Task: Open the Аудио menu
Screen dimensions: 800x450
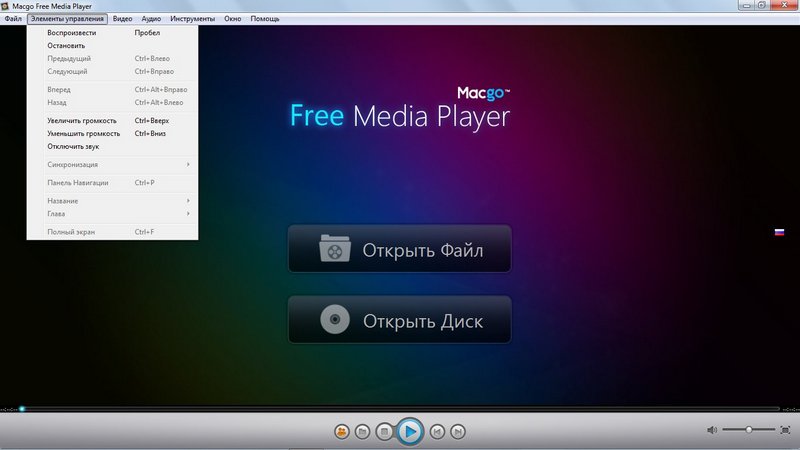Action: point(151,19)
